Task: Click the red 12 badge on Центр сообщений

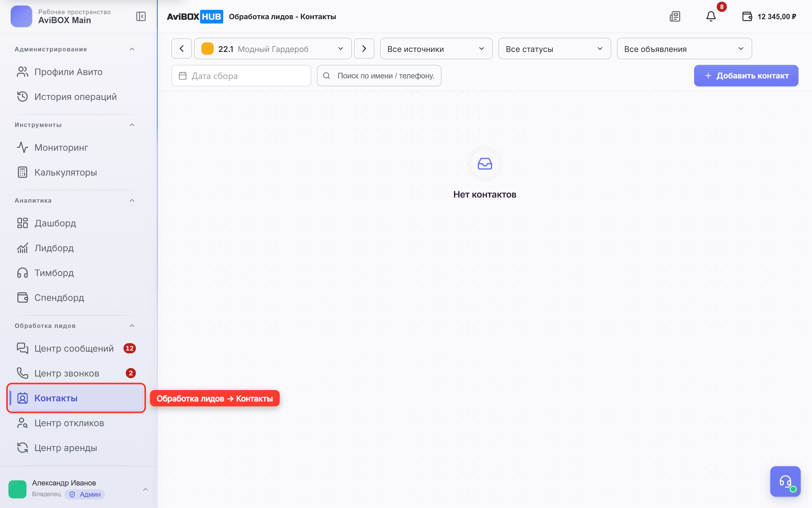Action: pos(129,349)
